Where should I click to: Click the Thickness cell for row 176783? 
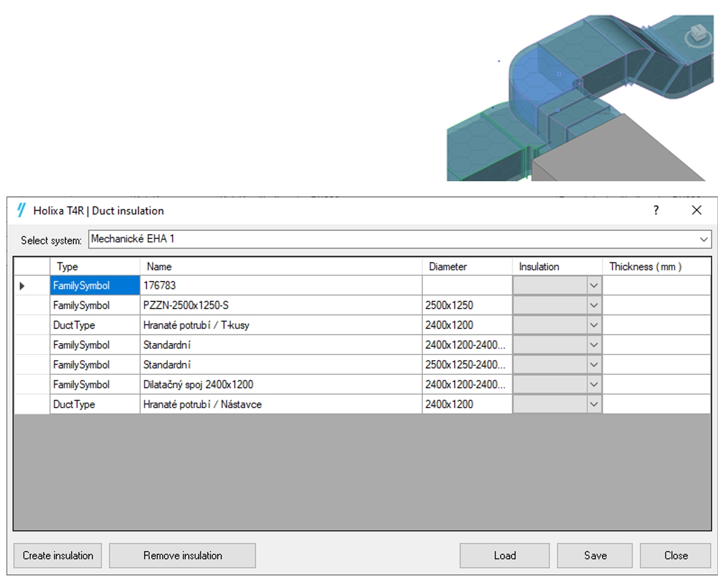click(656, 286)
